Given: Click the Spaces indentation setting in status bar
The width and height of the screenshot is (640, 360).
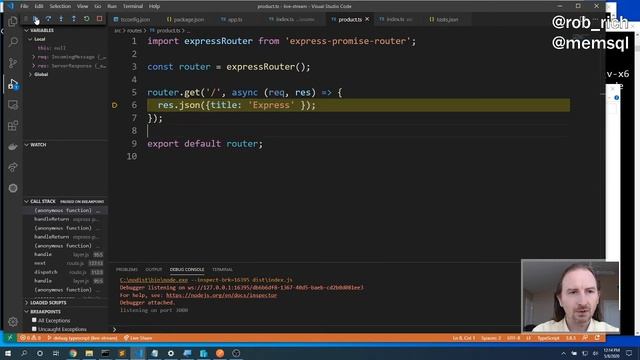Looking at the screenshot, I should pyautogui.click(x=491, y=338).
